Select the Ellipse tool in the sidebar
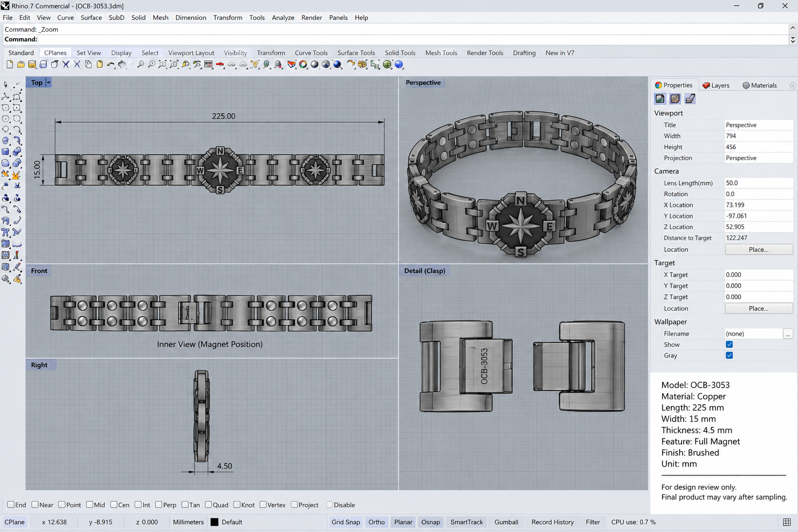798x532 pixels. (17, 108)
